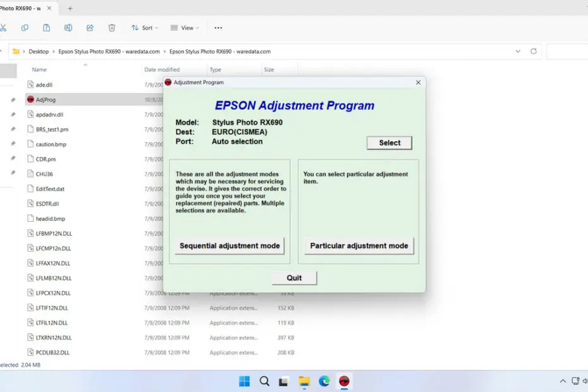Choose Particular adjustment mode
Image resolution: width=588 pixels, height=392 pixels.
(359, 246)
